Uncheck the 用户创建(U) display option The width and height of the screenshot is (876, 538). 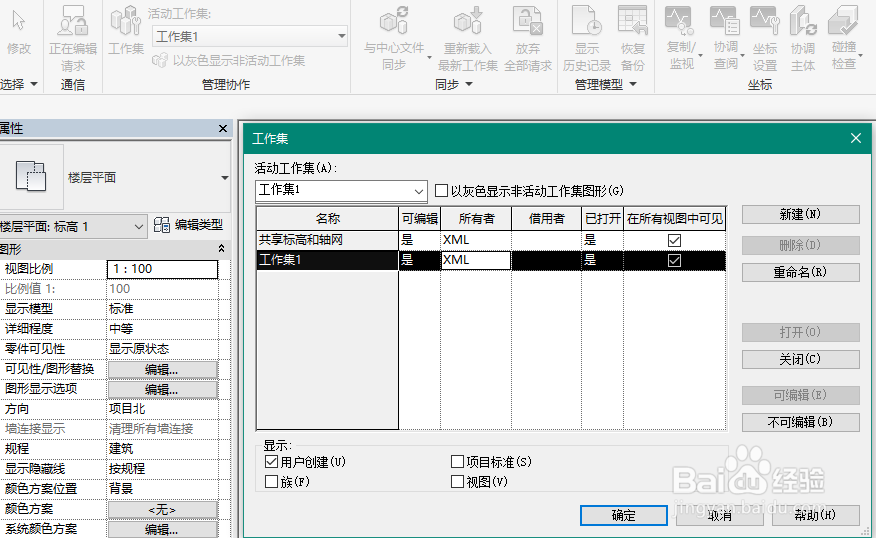pos(272,461)
